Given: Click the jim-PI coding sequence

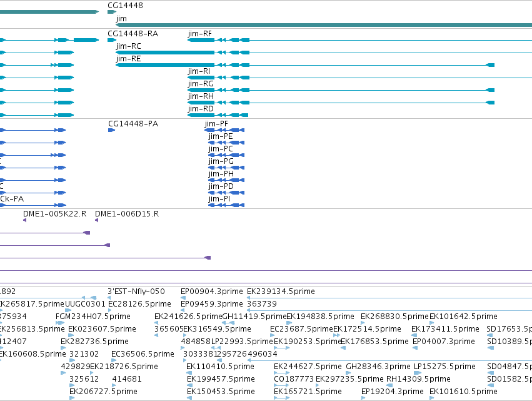Looking at the screenshot, I should click(x=226, y=205).
